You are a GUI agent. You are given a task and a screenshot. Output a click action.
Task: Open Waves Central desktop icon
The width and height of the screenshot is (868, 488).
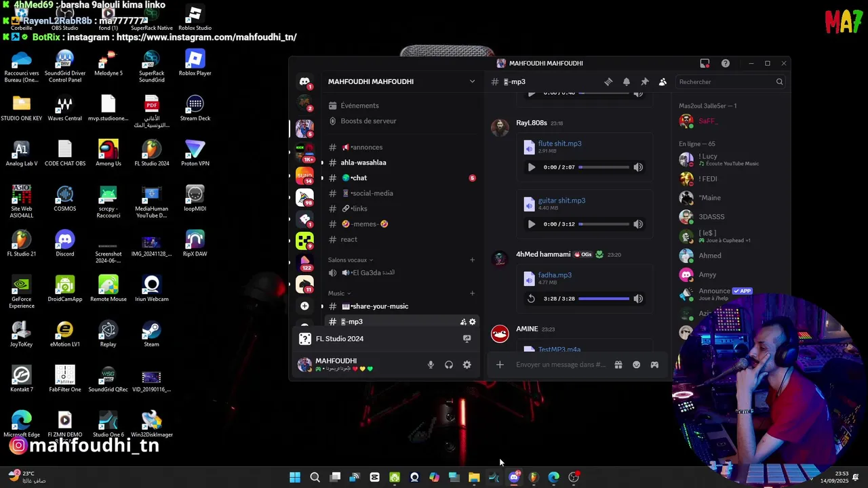pos(64,108)
